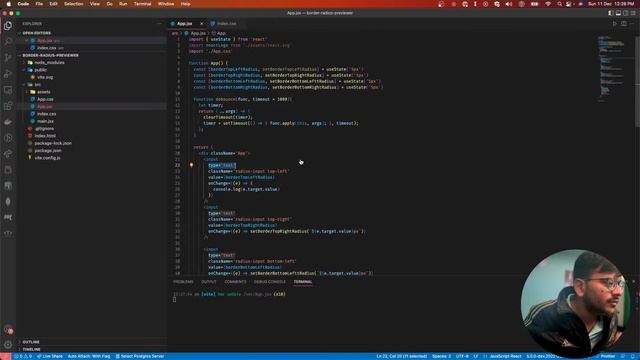Open the Terminal menu
This screenshot has width=640, height=360.
[x=142, y=4]
